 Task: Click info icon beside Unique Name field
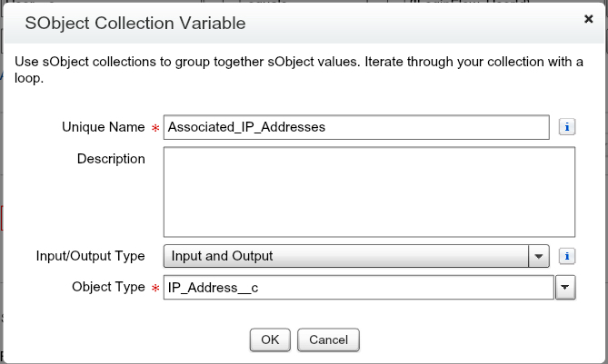(x=566, y=128)
